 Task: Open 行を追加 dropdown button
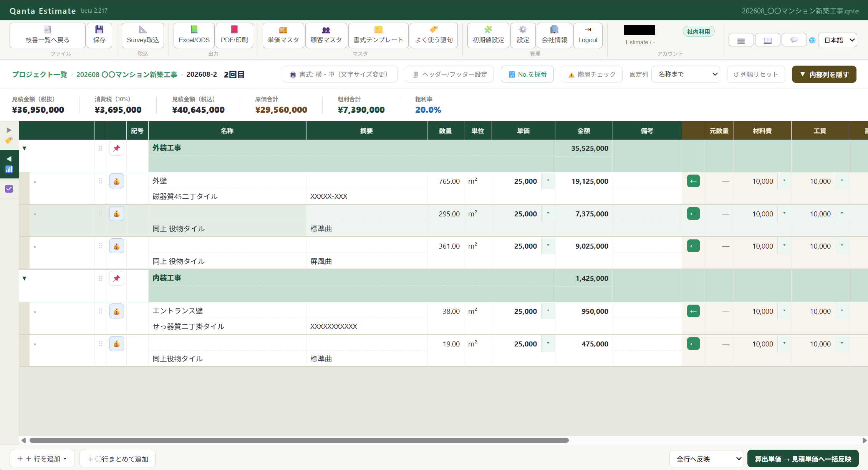pyautogui.click(x=42, y=459)
